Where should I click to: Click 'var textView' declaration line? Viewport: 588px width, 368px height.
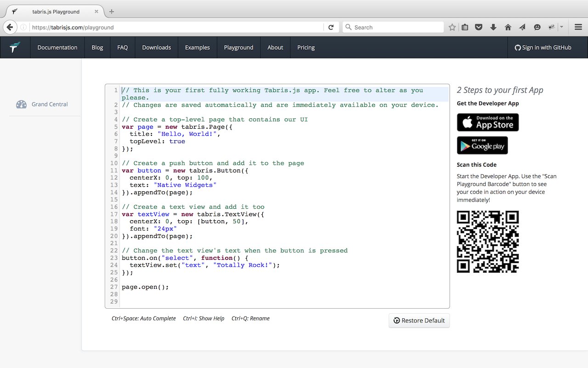193,214
